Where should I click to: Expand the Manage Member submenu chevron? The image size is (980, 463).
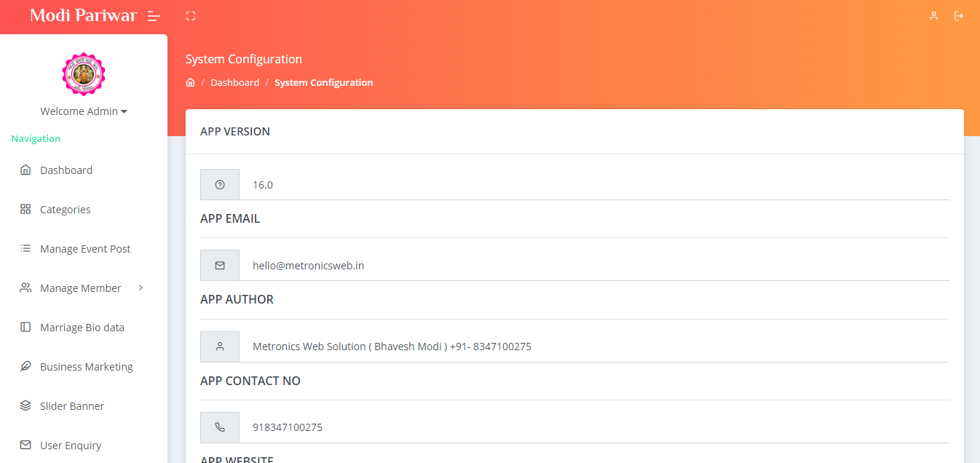click(141, 288)
